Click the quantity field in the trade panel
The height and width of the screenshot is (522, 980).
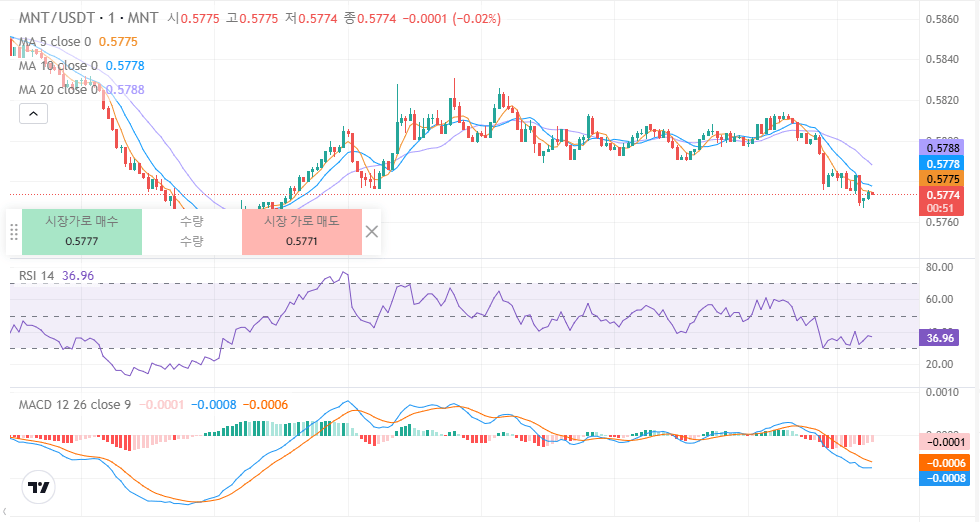pos(192,232)
